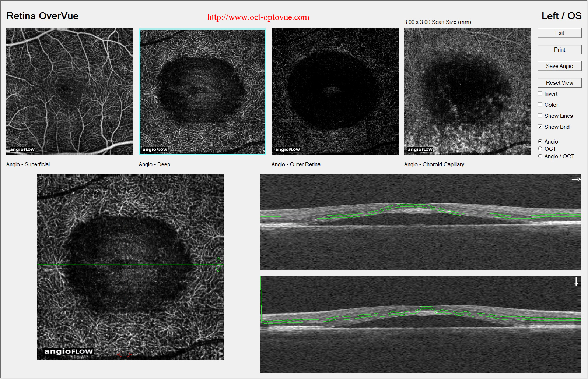This screenshot has width=588, height=379.
Task: Click the horizontal scan direction arrow icon
Action: click(576, 179)
